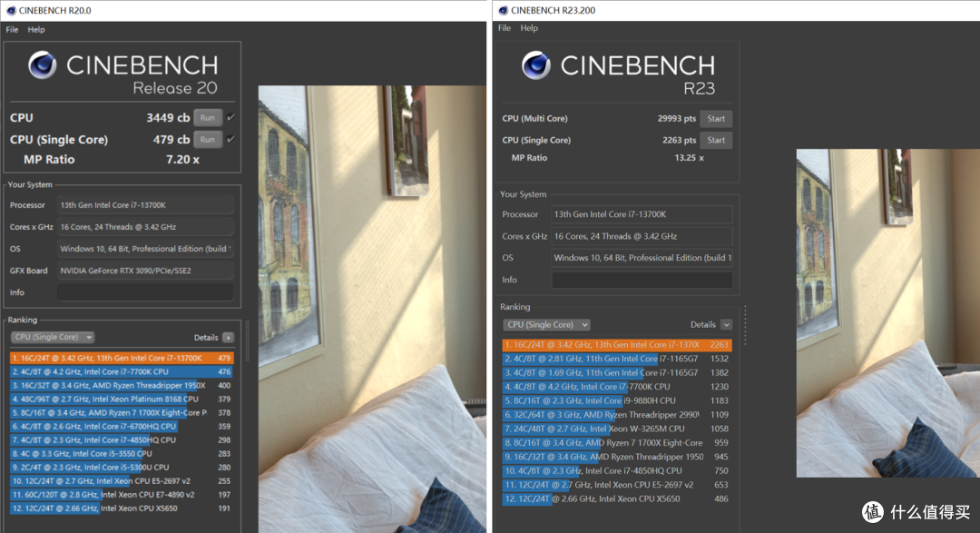Select R20 ranking row Ryzen 7 1700X 378
This screenshot has height=533, width=980.
122,413
